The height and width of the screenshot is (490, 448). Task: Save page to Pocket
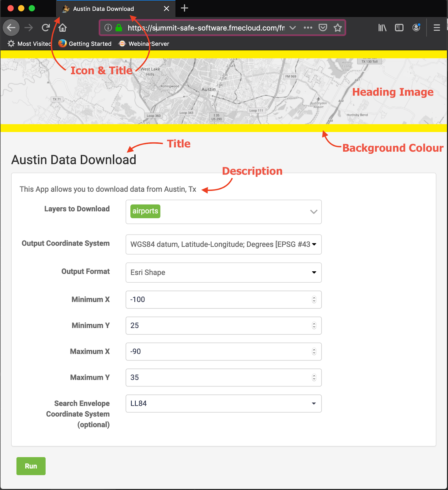point(323,28)
